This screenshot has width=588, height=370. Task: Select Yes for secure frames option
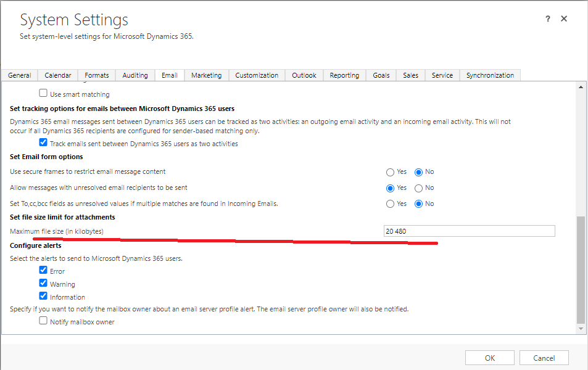coord(390,172)
